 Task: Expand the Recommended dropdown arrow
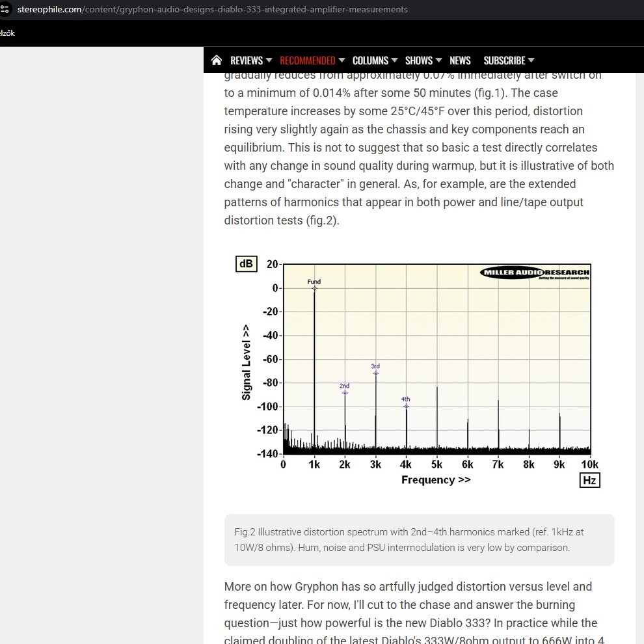pyautogui.click(x=342, y=60)
